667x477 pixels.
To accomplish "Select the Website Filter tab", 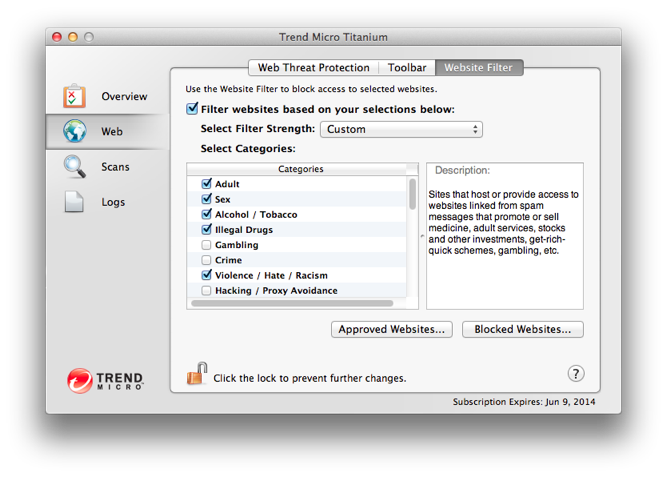I will (479, 67).
